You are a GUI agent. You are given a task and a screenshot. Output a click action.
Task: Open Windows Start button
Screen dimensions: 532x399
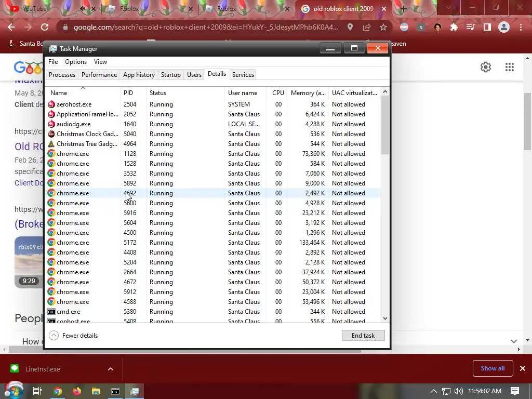(x=13, y=391)
